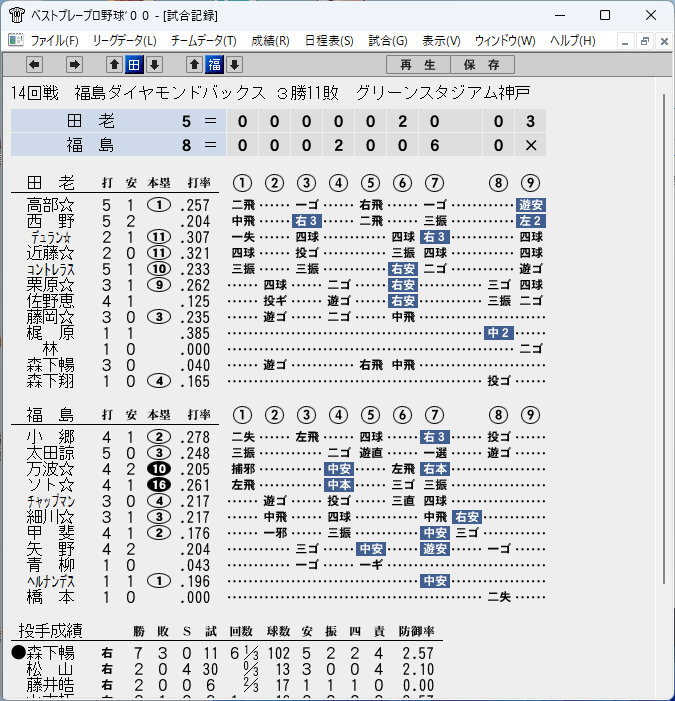Restore the inner document window
This screenshot has width=675, height=701.
[x=645, y=42]
